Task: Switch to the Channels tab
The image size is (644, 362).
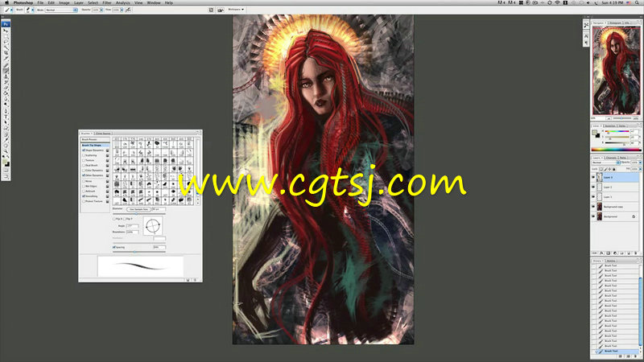Action: (x=611, y=158)
